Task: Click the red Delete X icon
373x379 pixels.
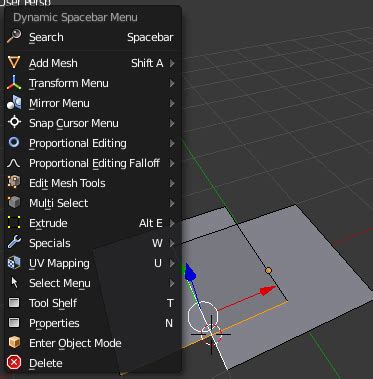Action: [14, 363]
